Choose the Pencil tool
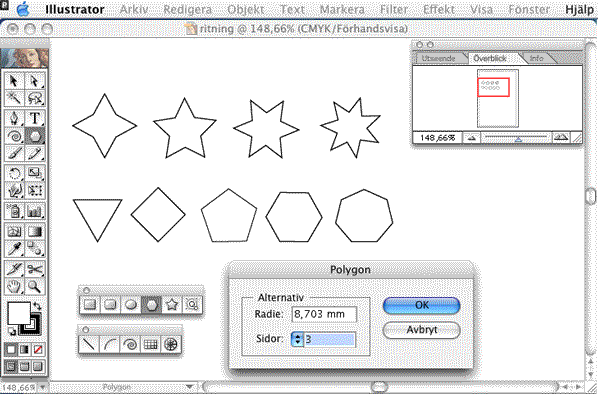Screen dimensions: 598x395 click(35, 153)
